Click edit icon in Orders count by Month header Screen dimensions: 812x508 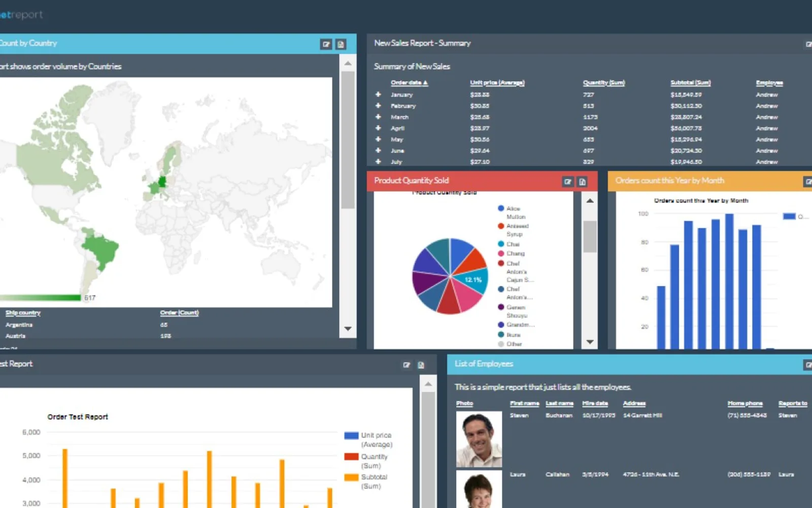click(808, 181)
